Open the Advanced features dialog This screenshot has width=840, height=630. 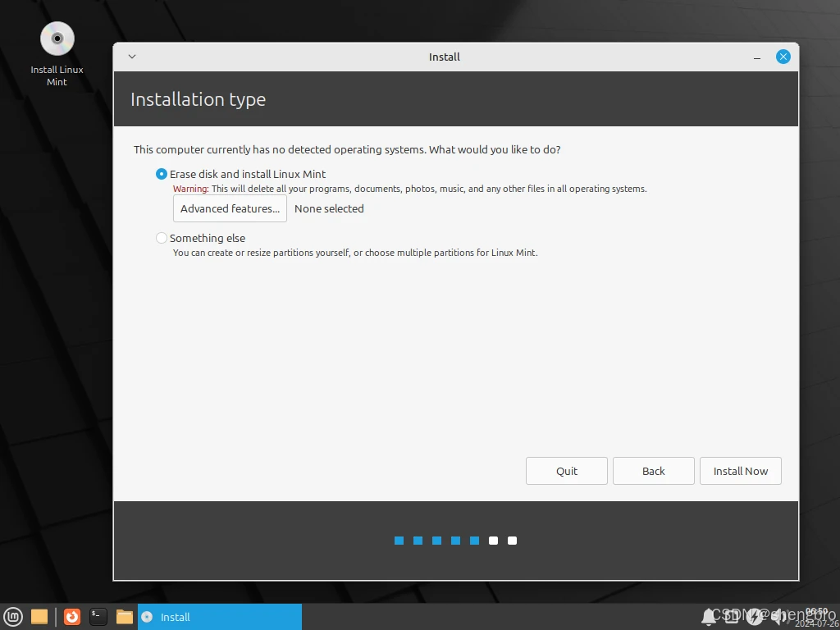[230, 208]
